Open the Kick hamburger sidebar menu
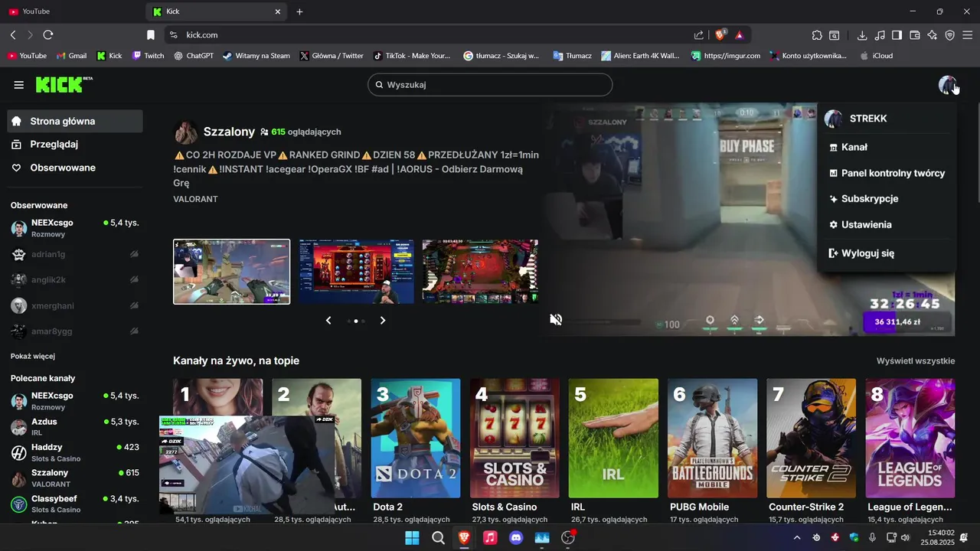 coord(19,85)
